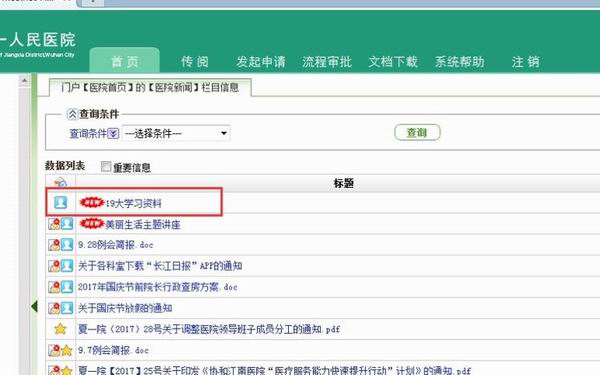Click the purple arrow beside the 查询条件 label
This screenshot has width=600, height=375.
coord(113,134)
